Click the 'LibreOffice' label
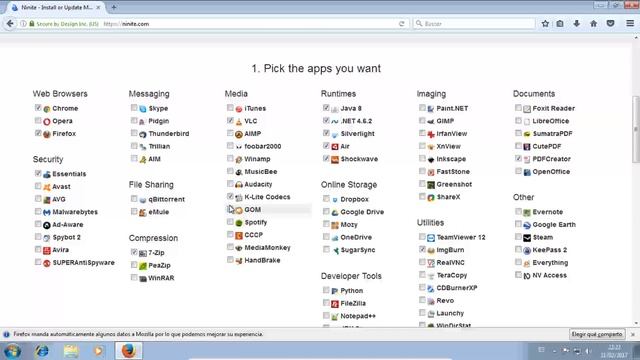This screenshot has height=360, width=640. click(551, 121)
